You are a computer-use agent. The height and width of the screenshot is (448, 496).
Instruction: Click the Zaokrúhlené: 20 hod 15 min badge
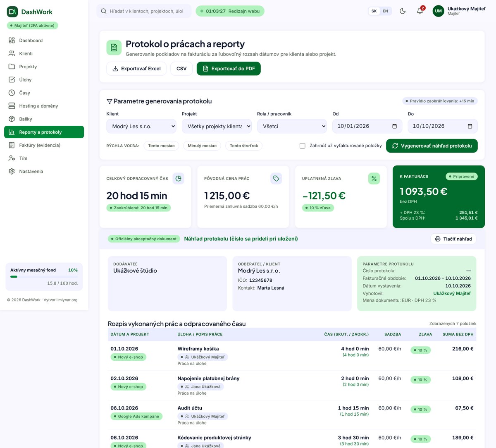pos(138,208)
